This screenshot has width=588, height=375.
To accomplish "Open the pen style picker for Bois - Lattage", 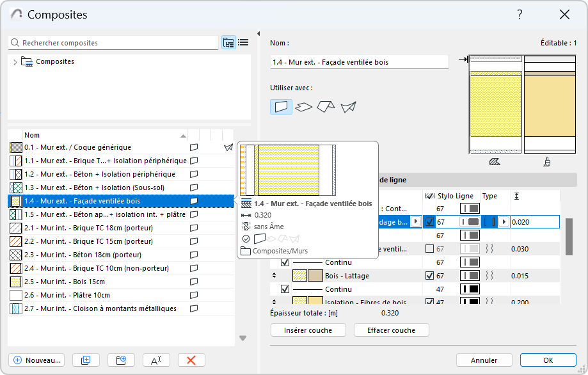I will coord(470,276).
